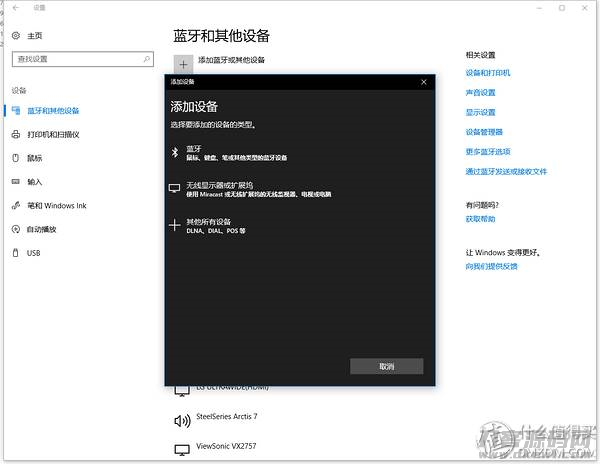The width and height of the screenshot is (600, 464).
Task: Open the USB settings page
Action: (33, 253)
